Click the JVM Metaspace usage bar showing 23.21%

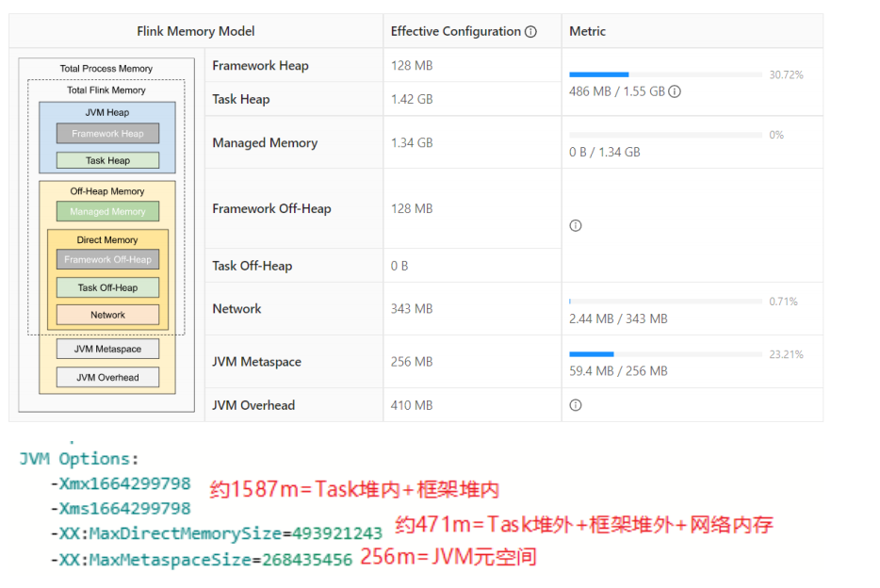[665, 354]
